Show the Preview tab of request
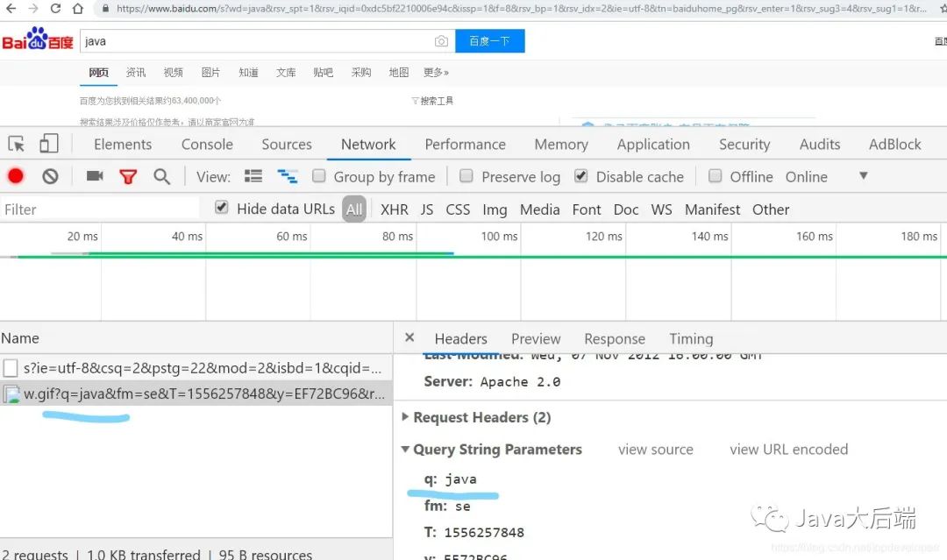This screenshot has width=947, height=560. [536, 338]
